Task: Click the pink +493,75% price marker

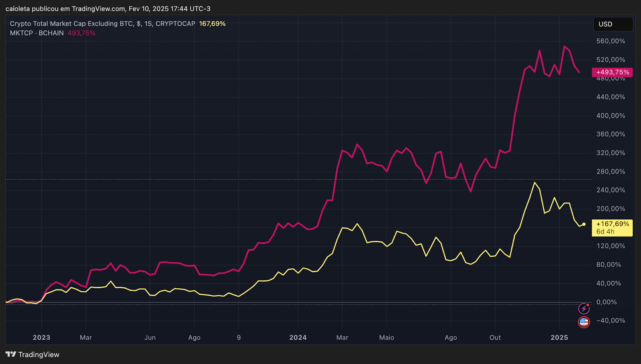Action: click(x=612, y=72)
